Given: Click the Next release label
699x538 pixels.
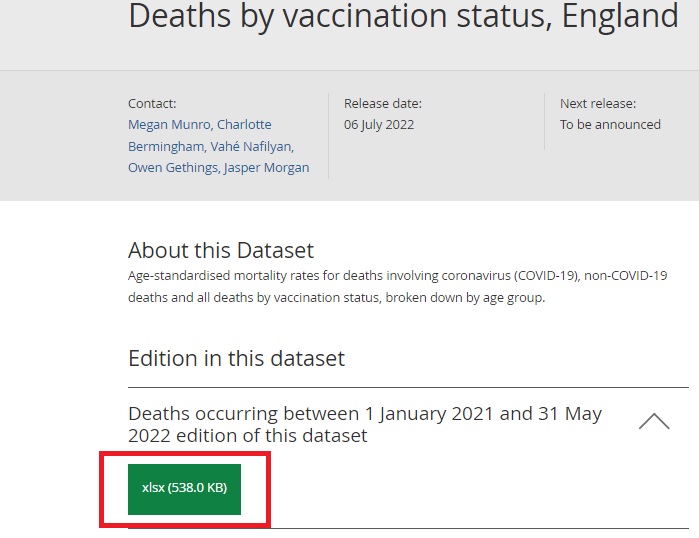Looking at the screenshot, I should (x=597, y=103).
